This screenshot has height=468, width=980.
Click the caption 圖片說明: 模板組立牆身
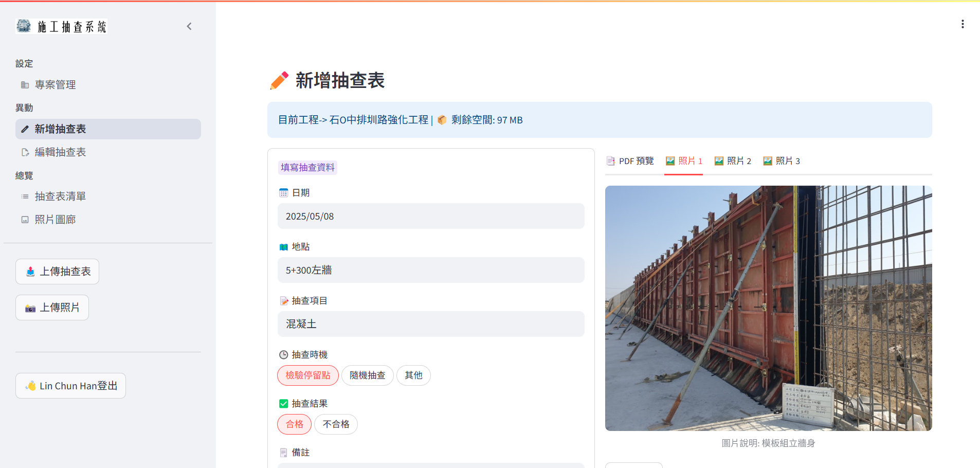coord(768,443)
